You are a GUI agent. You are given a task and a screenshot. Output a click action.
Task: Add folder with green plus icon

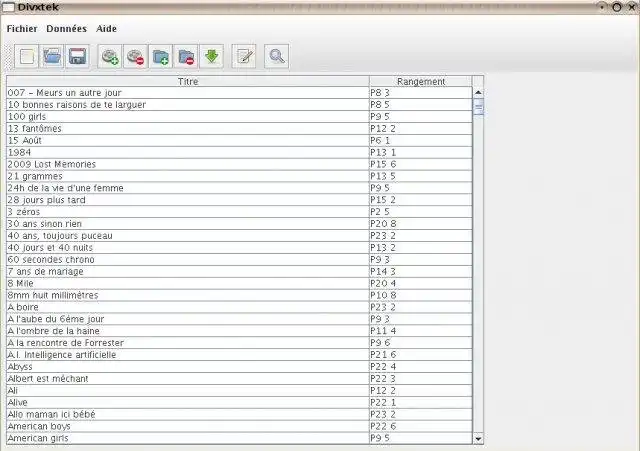point(161,56)
